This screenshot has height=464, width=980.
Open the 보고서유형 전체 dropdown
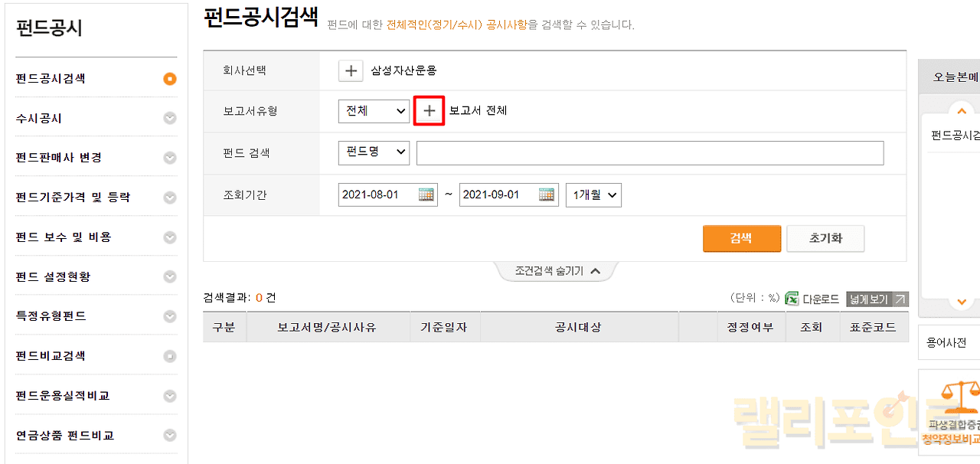(374, 110)
